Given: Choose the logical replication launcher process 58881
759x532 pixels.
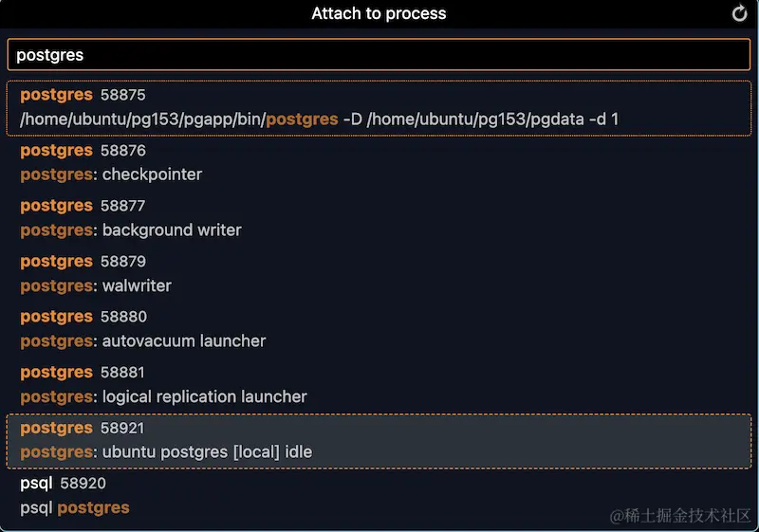Looking at the screenshot, I should (379, 384).
